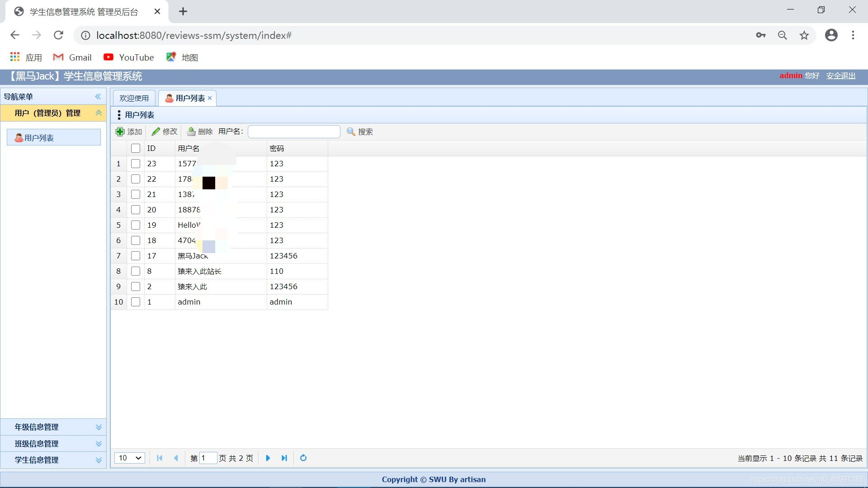Click the 用户名 search input field
This screenshot has height=488, width=868.
point(293,131)
